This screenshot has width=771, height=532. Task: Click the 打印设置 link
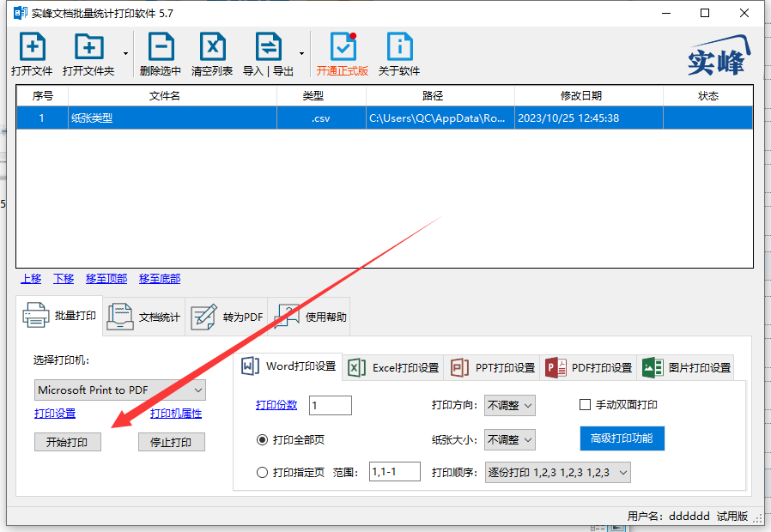pos(55,413)
